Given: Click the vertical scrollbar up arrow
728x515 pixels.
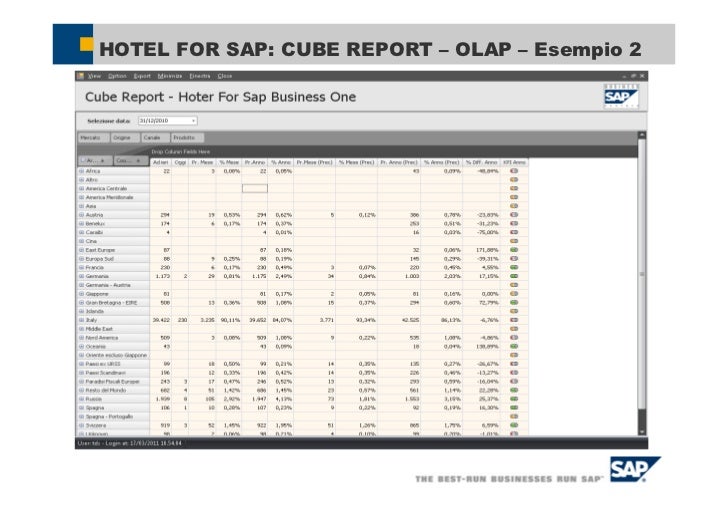Looking at the screenshot, I should [x=642, y=135].
